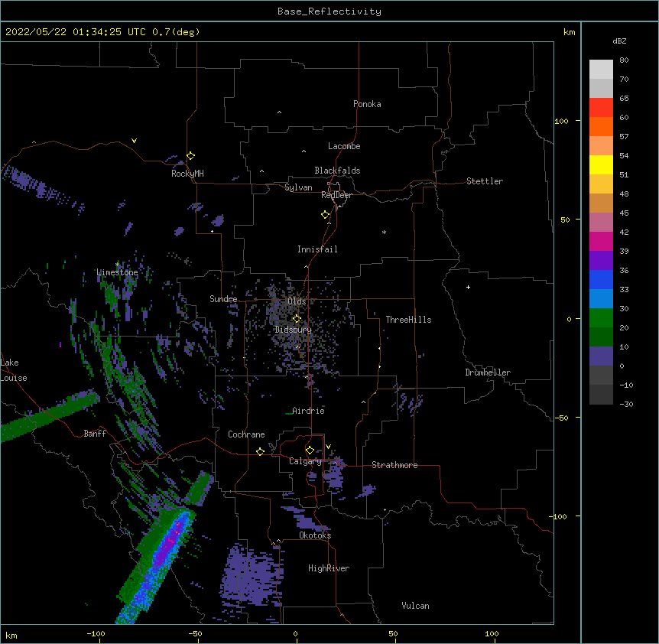Click the Drumheller city label
Image resolution: width=659 pixels, height=644 pixels.
click(488, 372)
